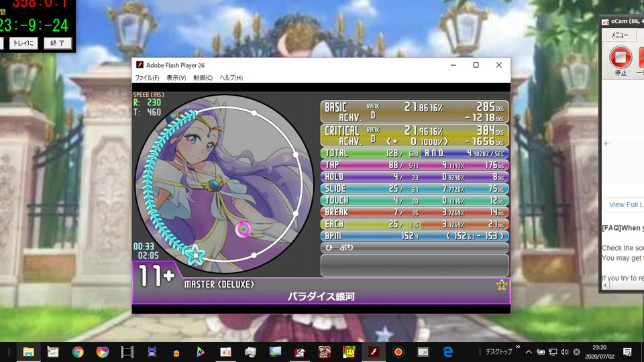The height and width of the screenshot is (362, 644).
Task: Click the 11+ level indicator
Action: point(156,276)
